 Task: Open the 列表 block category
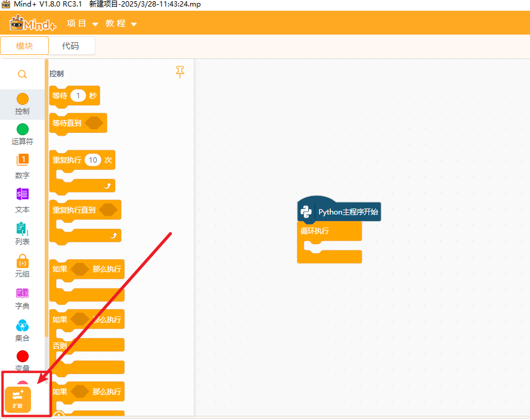click(x=22, y=229)
